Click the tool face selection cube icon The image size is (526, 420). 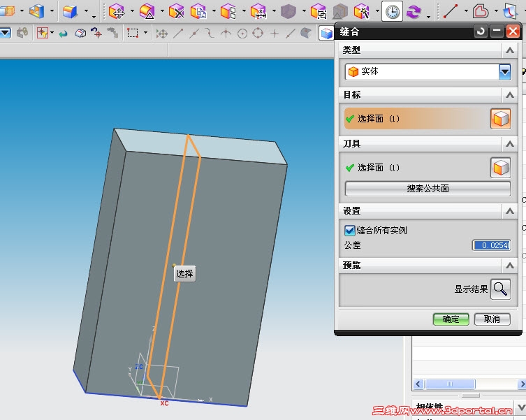click(501, 168)
